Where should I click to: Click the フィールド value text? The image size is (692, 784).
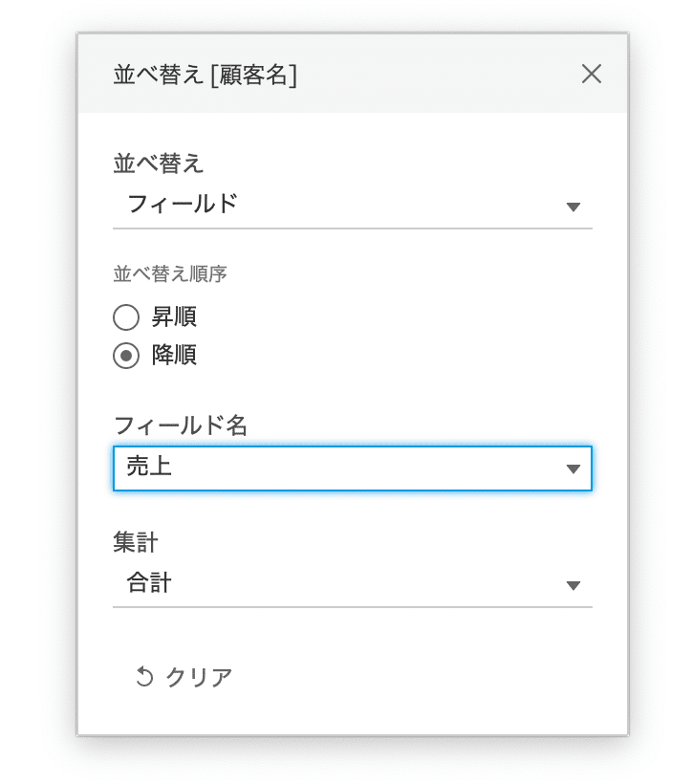pos(183,204)
